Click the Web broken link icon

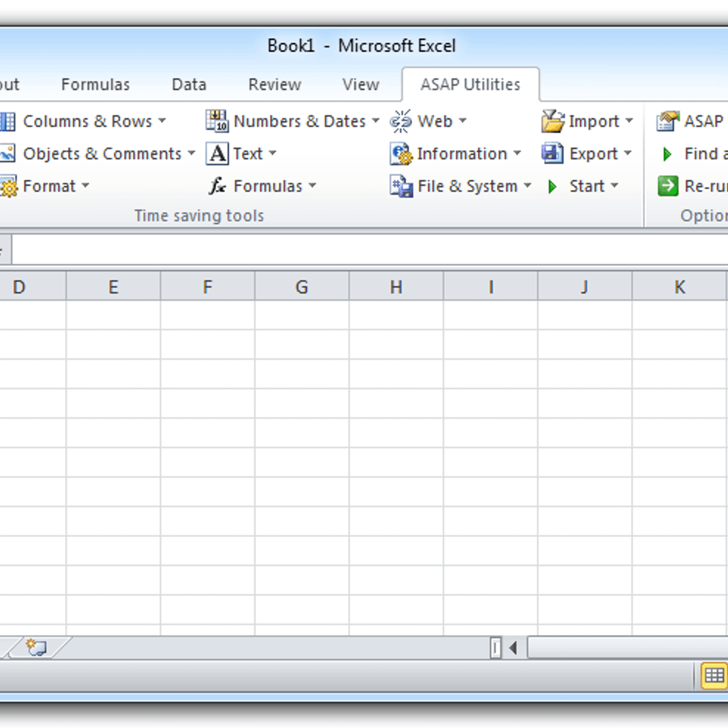pyautogui.click(x=401, y=121)
